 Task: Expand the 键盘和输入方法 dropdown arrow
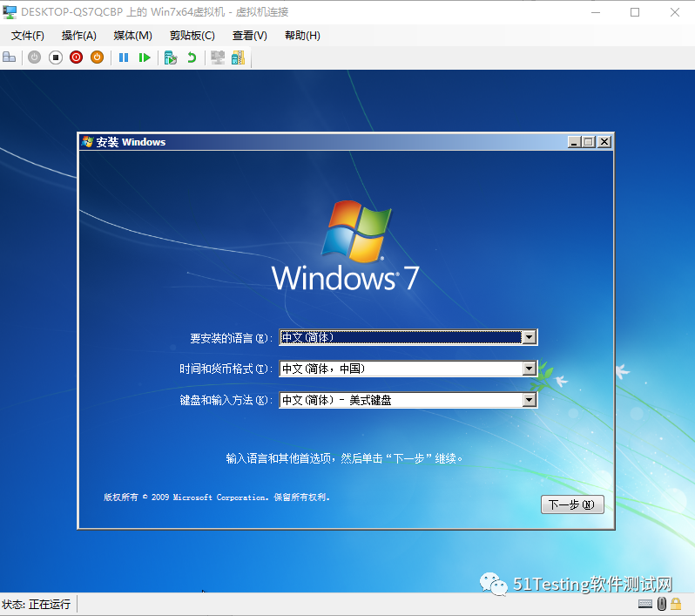[529, 400]
